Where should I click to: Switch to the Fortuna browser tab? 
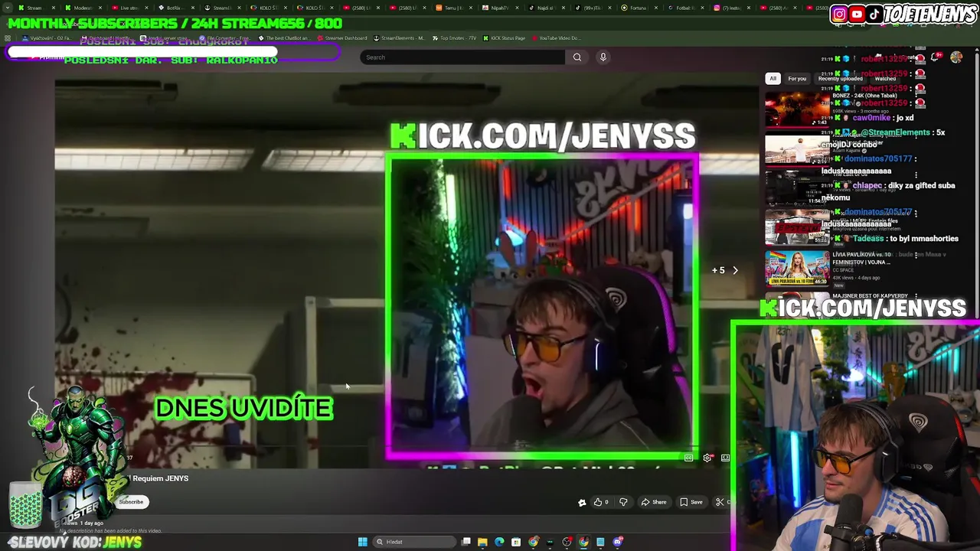(639, 8)
